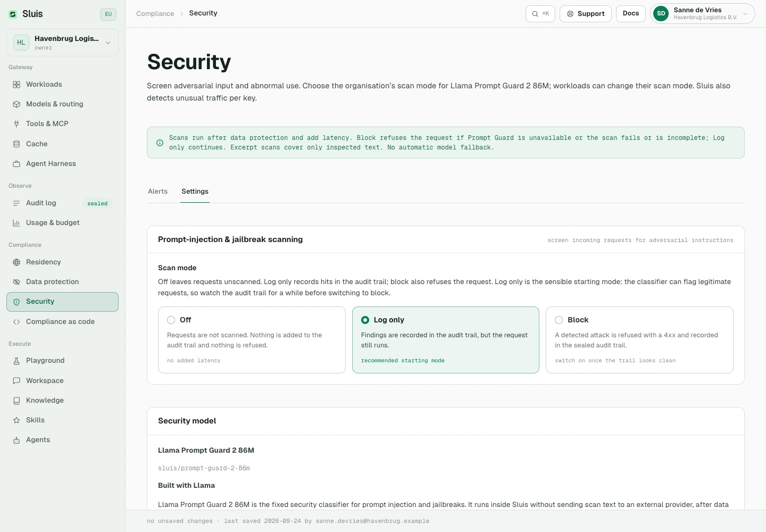Click the Support button
766x532 pixels.
click(x=585, y=14)
